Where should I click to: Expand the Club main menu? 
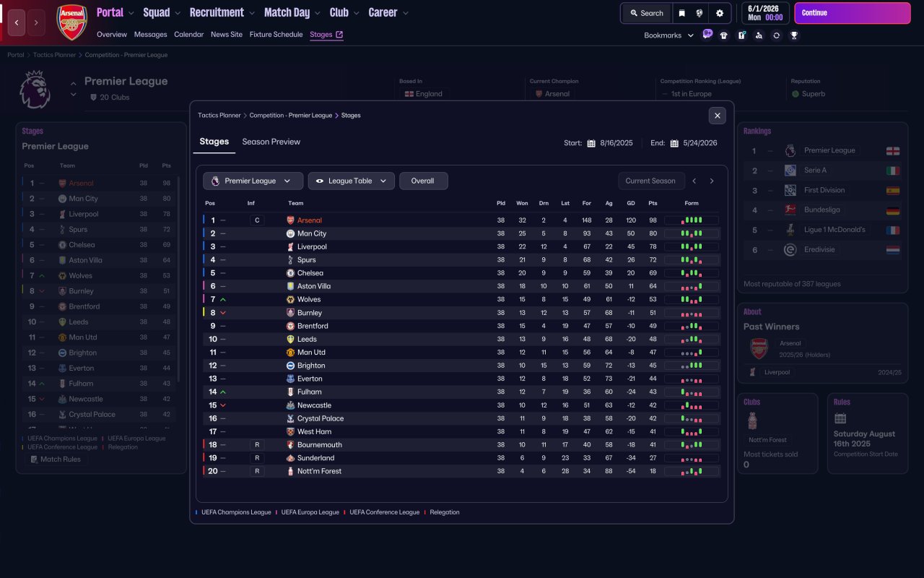click(x=345, y=12)
